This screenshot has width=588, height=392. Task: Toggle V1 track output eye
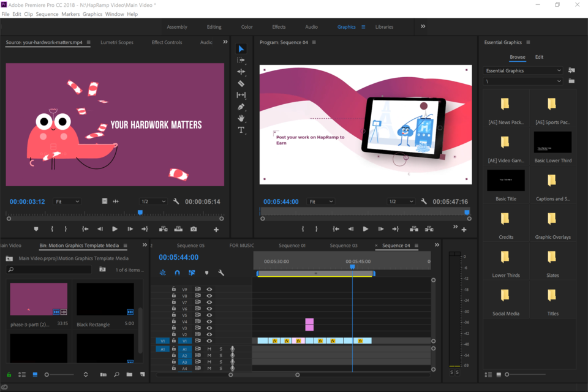pos(209,341)
